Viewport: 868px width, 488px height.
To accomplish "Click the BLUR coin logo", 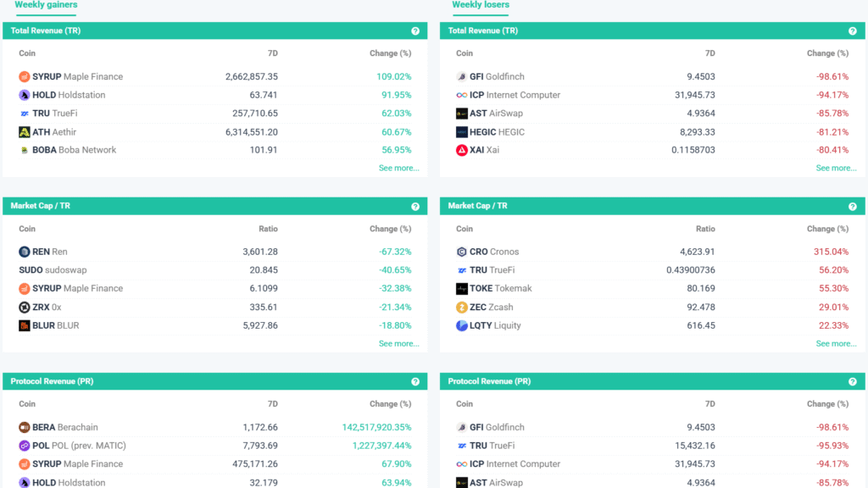I will pos(24,324).
